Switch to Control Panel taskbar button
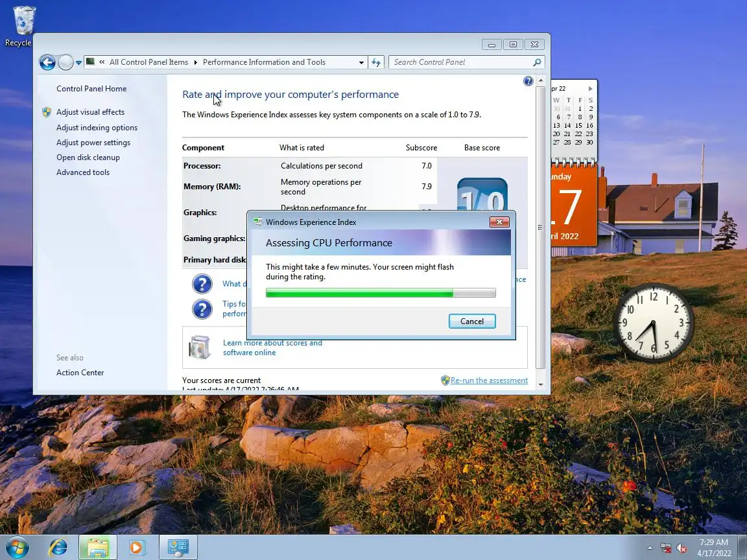Image resolution: width=747 pixels, height=560 pixels. coord(178,548)
